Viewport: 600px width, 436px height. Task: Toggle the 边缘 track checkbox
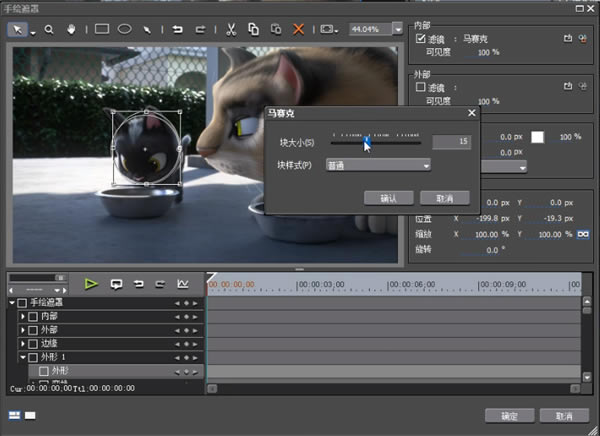pyautogui.click(x=35, y=343)
